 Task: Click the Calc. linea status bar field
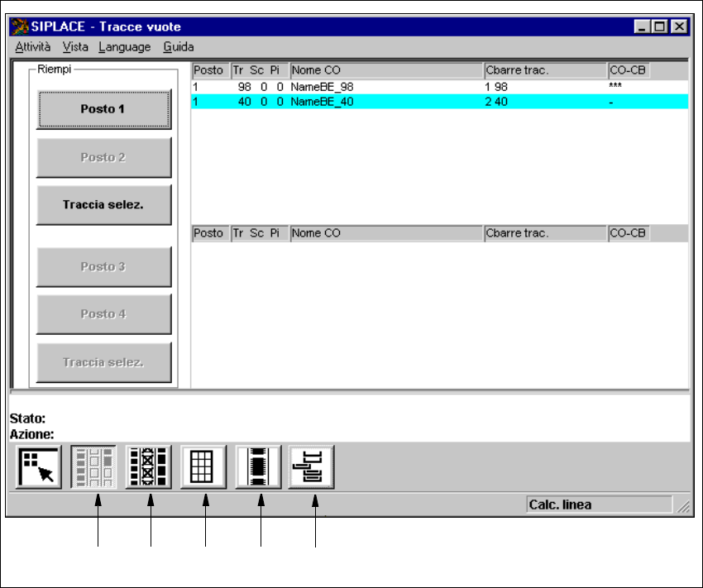[x=600, y=504]
